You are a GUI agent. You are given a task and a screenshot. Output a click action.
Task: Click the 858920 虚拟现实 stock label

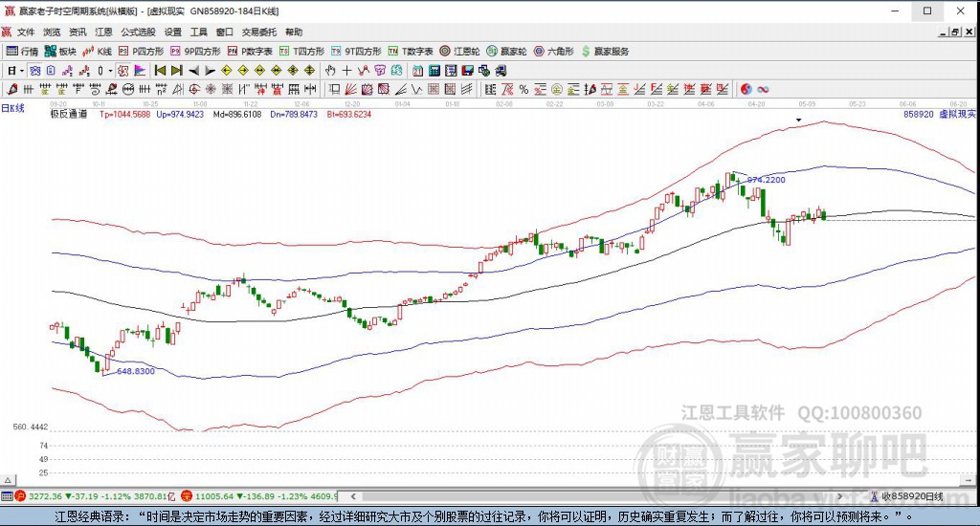[x=940, y=115]
